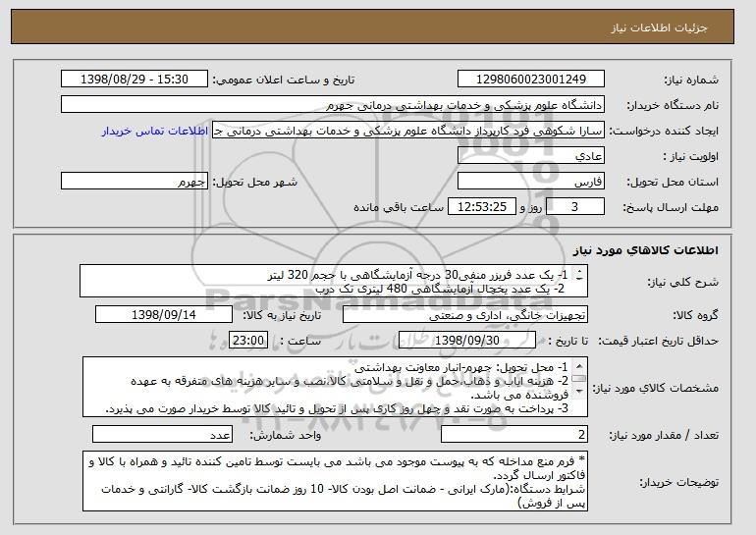Click the general description text area
The width and height of the screenshot is (756, 535).
coord(334,281)
